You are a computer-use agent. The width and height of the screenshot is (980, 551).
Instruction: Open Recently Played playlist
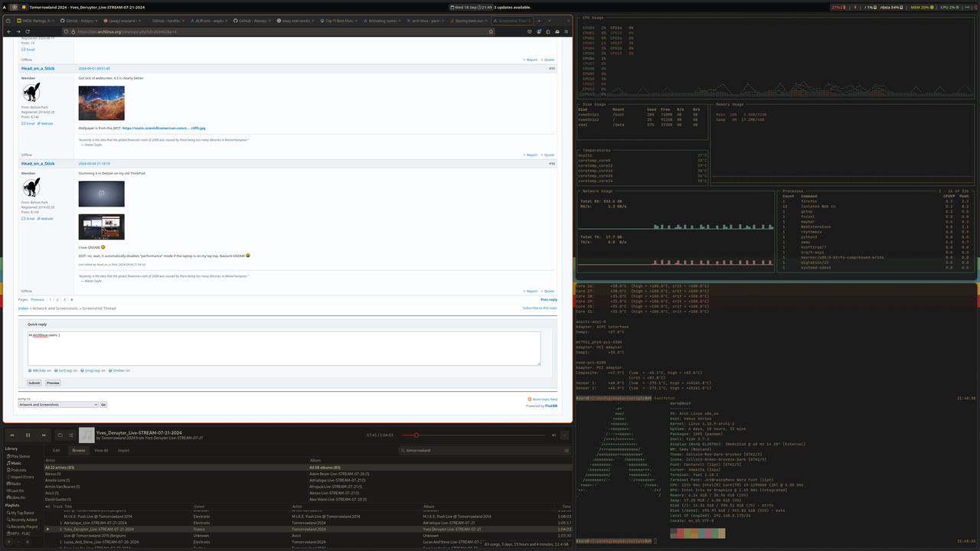21,527
